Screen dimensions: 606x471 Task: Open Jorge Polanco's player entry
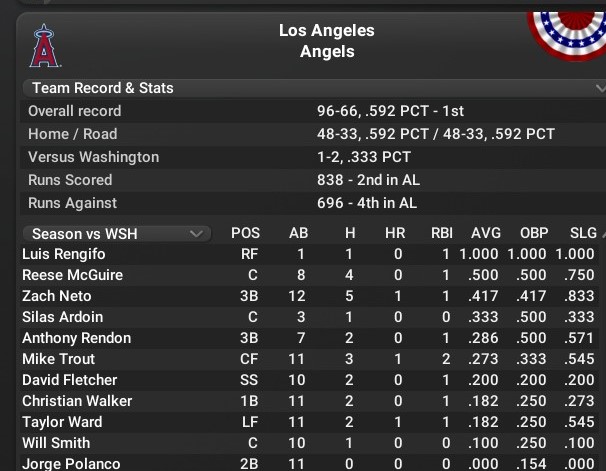[71, 463]
